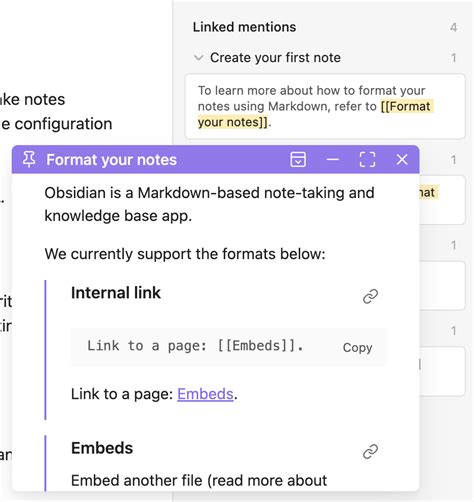The image size is (474, 502).
Task: Open the purple Embeds link
Action: (x=205, y=394)
